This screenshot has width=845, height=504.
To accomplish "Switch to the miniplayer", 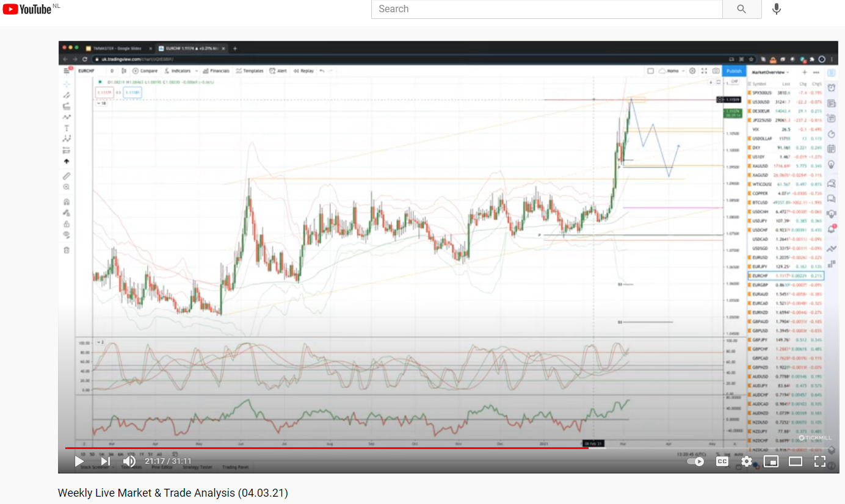I will click(771, 462).
